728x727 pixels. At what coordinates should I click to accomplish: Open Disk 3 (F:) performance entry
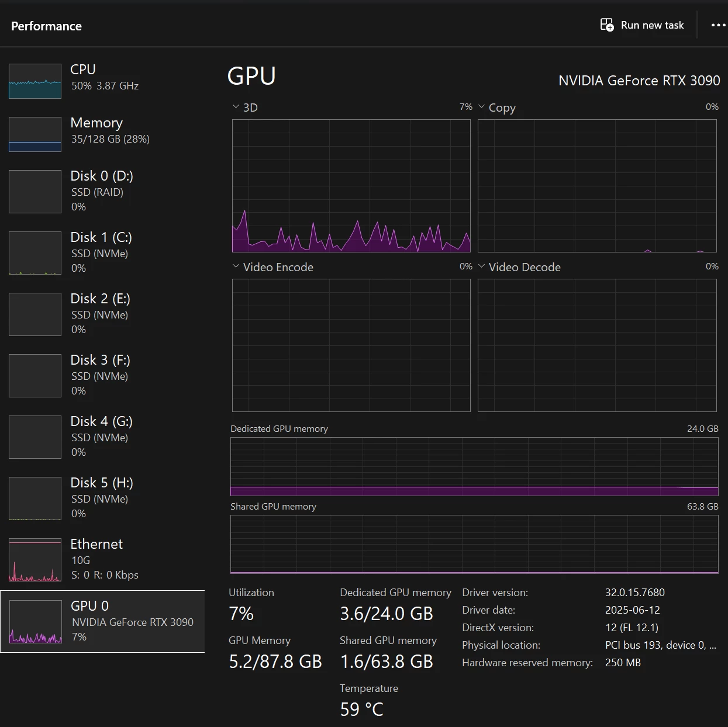102,375
